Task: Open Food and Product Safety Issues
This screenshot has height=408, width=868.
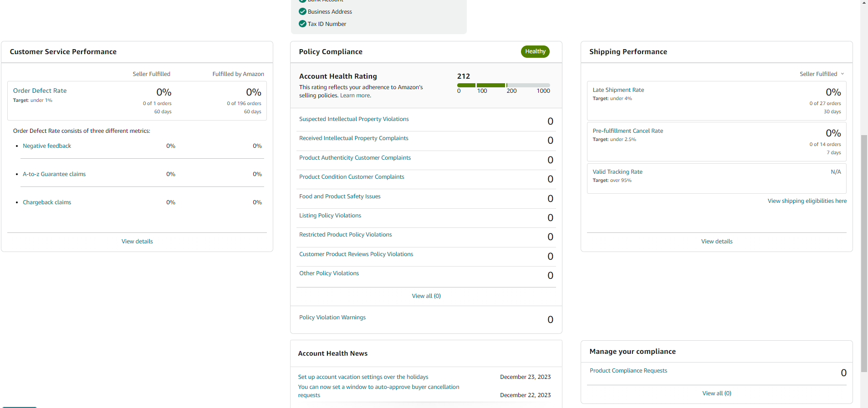Action: (340, 196)
